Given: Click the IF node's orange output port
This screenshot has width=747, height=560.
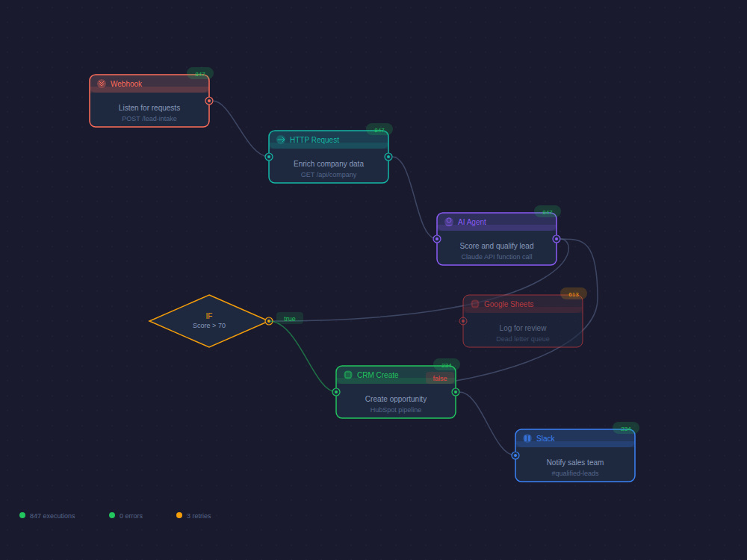Looking at the screenshot, I should coord(269,321).
